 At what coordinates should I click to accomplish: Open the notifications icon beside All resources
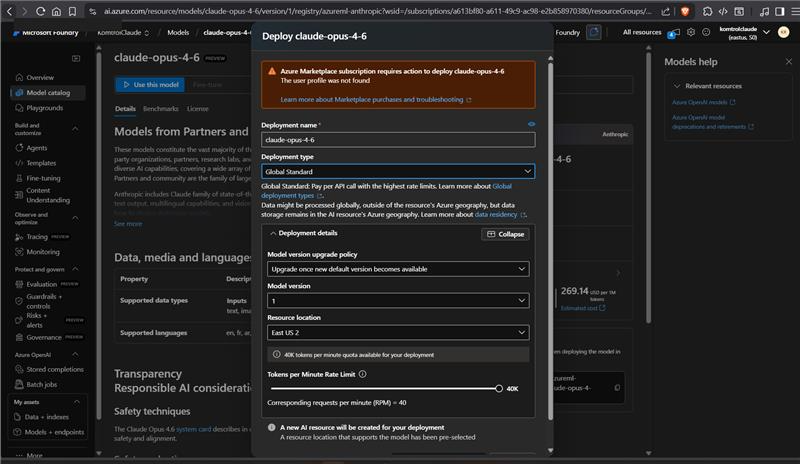674,33
